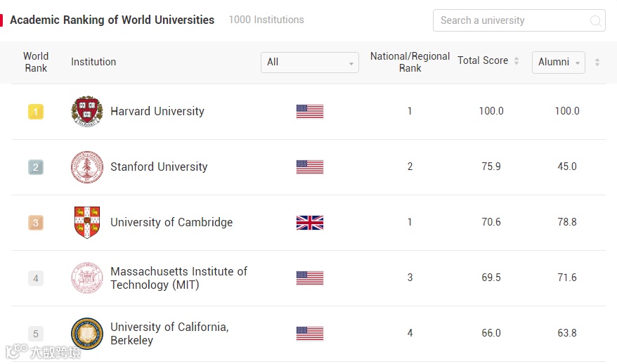Image resolution: width=617 pixels, height=364 pixels.
Task: Click Harvard University crest logo
Action: click(x=87, y=111)
